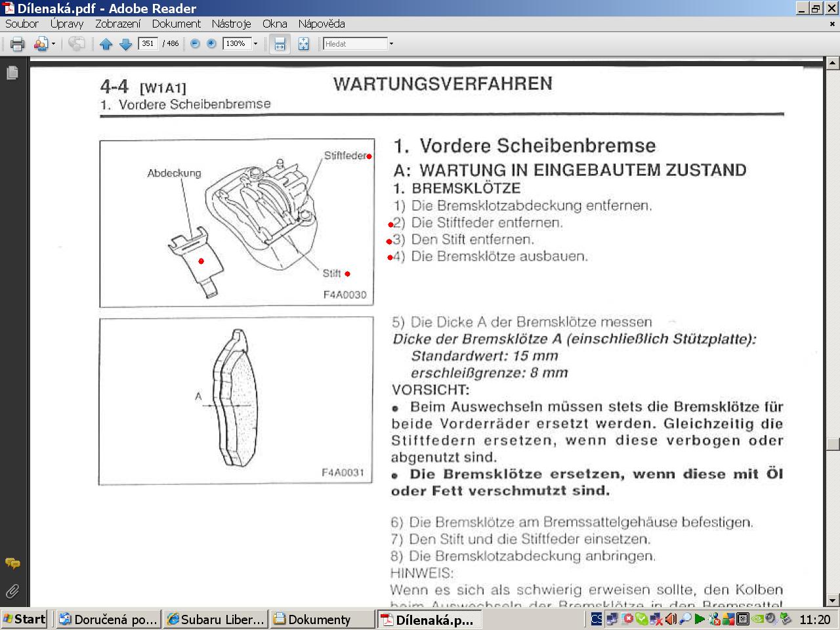Screen dimensions: 840x630
Task: Open the Hledat search options dropdown
Action: click(x=391, y=44)
